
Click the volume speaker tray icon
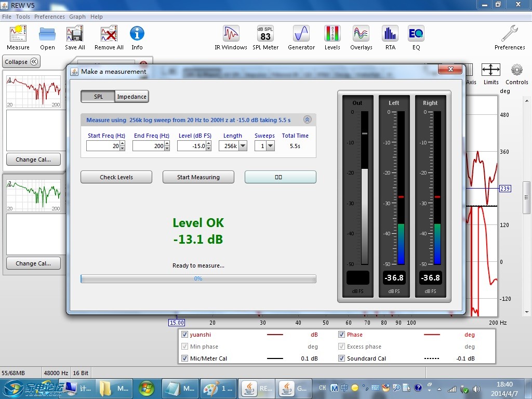point(477,389)
